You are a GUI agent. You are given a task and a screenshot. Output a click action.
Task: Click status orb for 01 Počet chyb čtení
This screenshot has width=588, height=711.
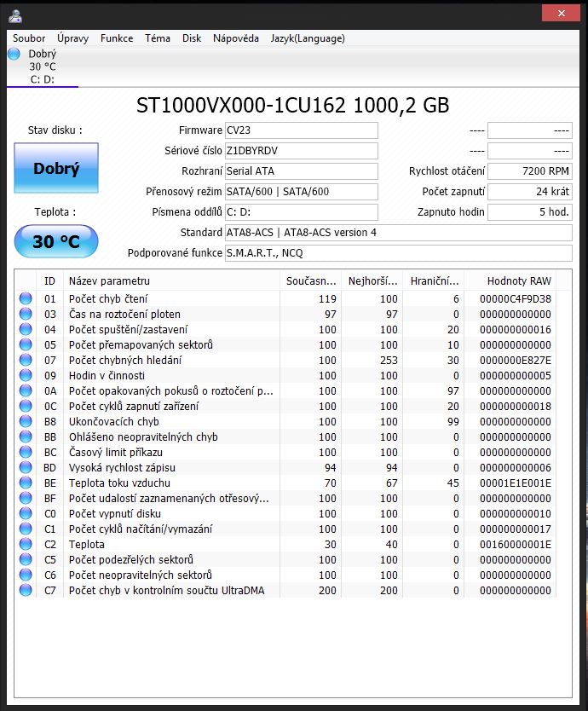pos(26,298)
